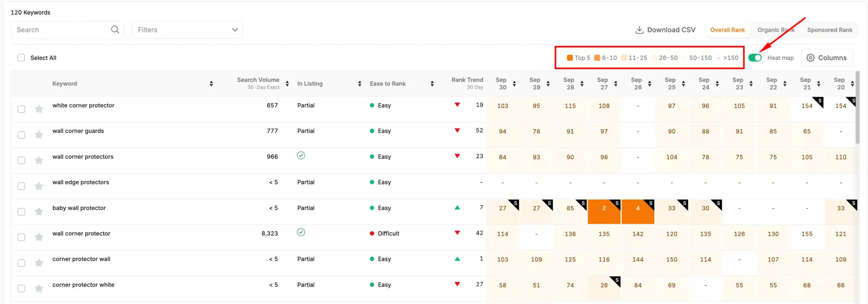Image resolution: width=868 pixels, height=304 pixels.
Task: Click the Top 5 orange legend swatch
Action: [x=570, y=58]
